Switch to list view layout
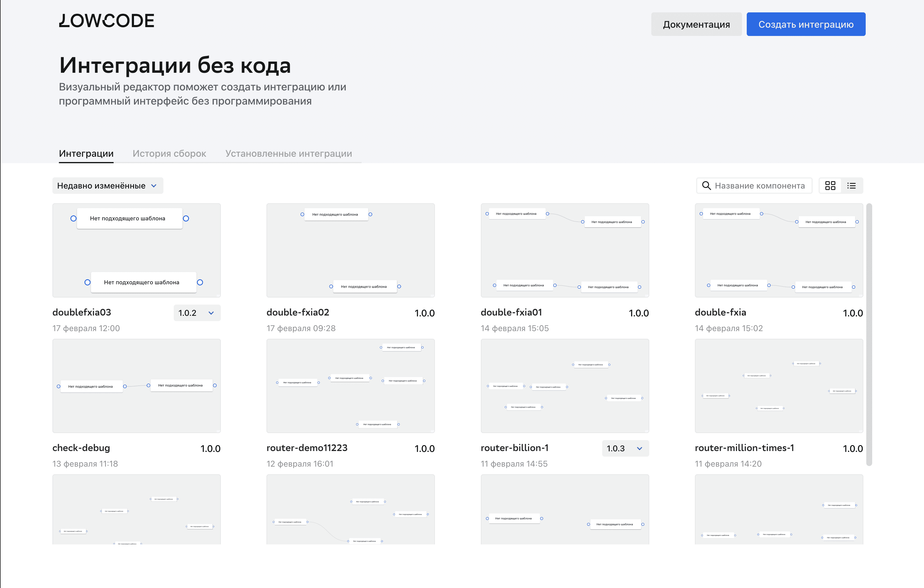Screen dimensions: 924x588 [852, 185]
